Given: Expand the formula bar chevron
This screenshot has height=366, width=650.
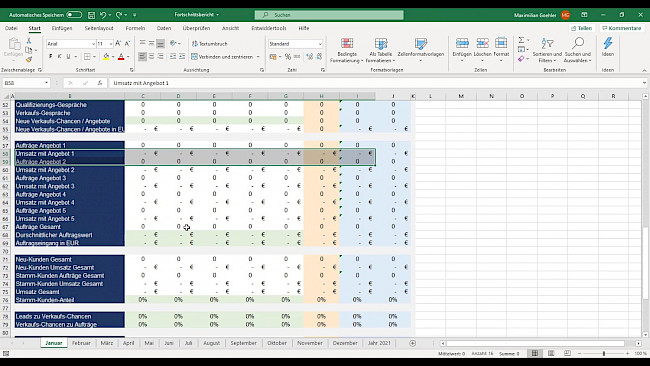Looking at the screenshot, I should 645,83.
